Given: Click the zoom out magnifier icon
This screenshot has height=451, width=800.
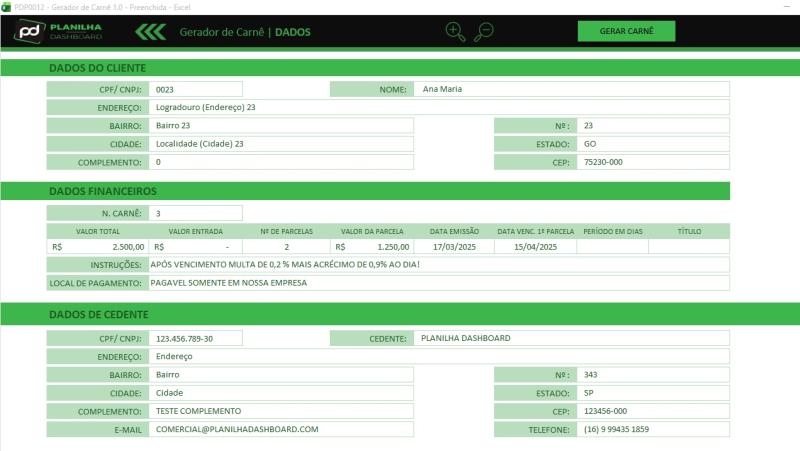Looking at the screenshot, I should (x=484, y=31).
